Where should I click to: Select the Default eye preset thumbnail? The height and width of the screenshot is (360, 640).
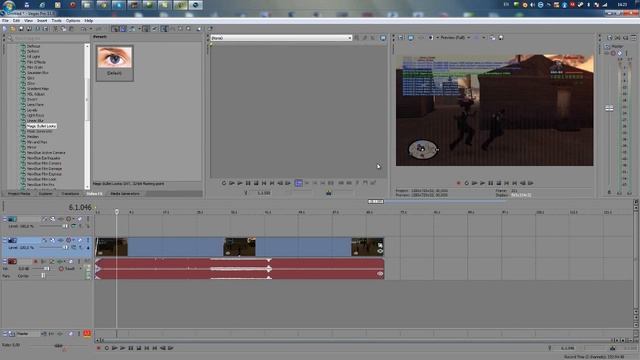[114, 62]
